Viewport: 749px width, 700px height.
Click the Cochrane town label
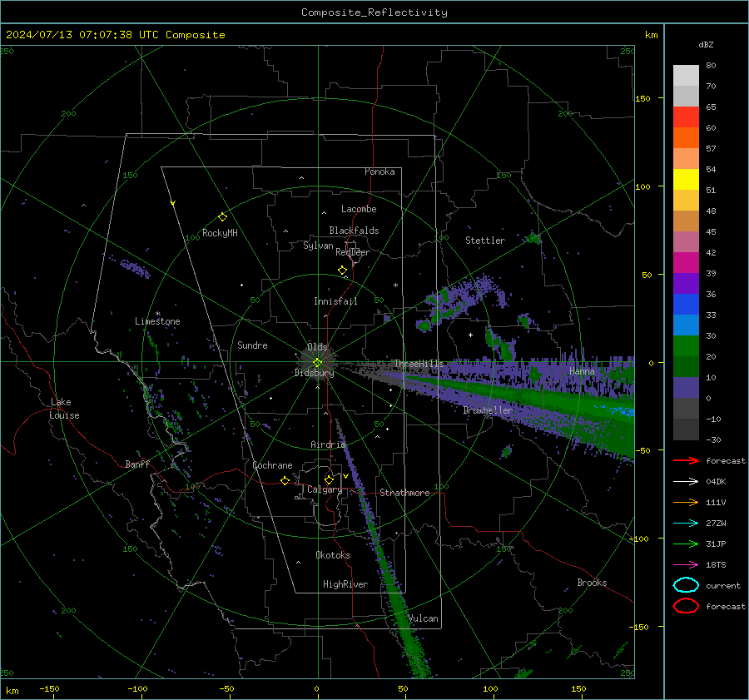click(272, 465)
